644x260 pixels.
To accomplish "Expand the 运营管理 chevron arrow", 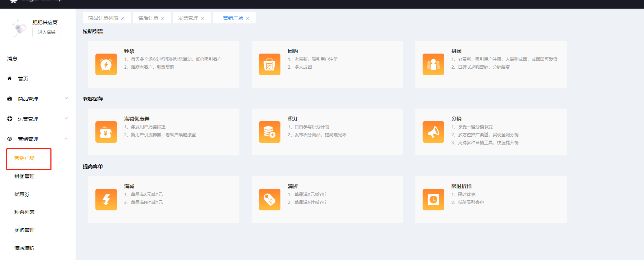I will click(66, 118).
